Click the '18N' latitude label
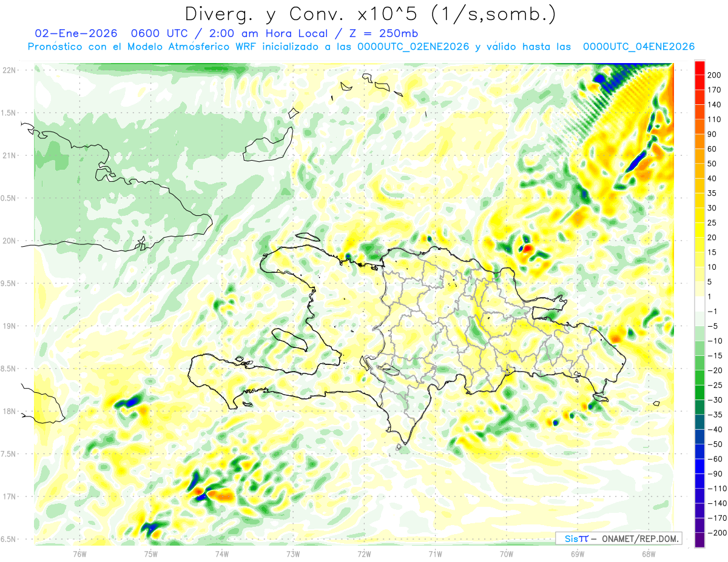The width and height of the screenshot is (728, 562). pos(9,412)
